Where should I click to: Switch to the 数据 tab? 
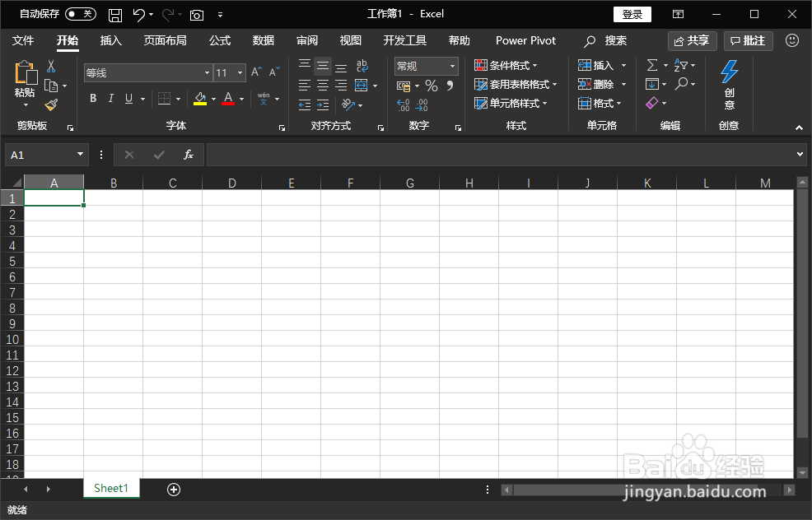click(x=264, y=40)
